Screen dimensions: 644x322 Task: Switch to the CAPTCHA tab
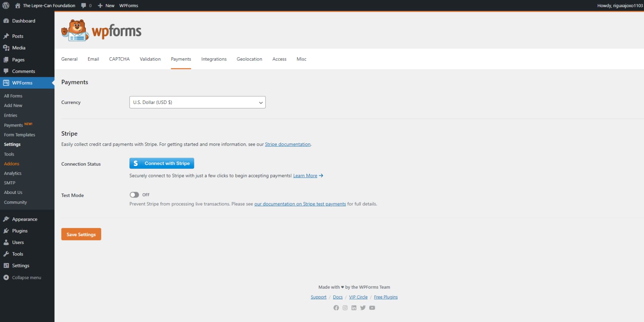pyautogui.click(x=119, y=59)
